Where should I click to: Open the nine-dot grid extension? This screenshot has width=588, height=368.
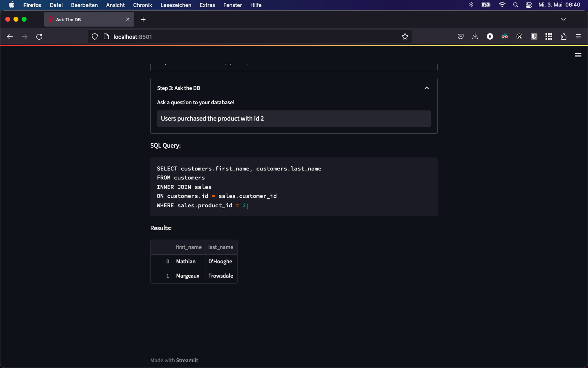point(549,37)
